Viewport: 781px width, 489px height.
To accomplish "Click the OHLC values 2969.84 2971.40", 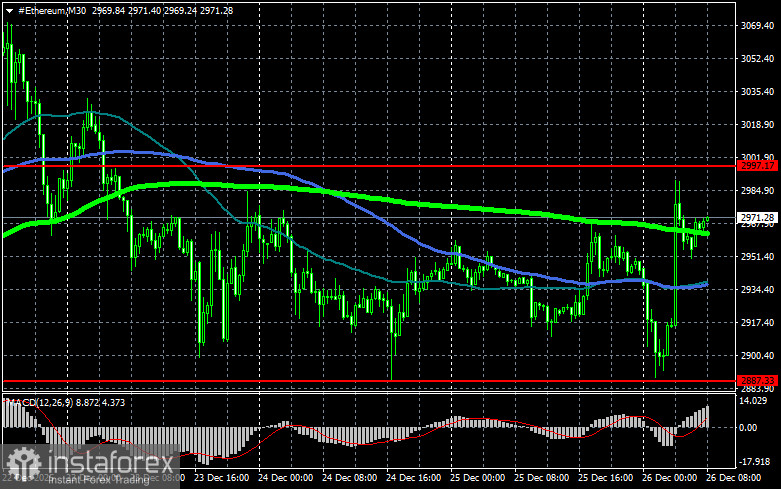I will click(126, 10).
